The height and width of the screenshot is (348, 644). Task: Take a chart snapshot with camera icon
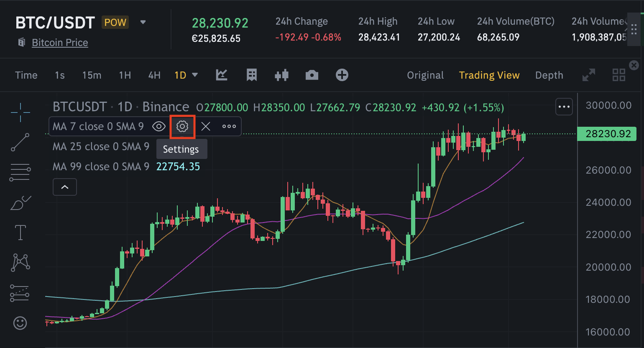(x=312, y=75)
